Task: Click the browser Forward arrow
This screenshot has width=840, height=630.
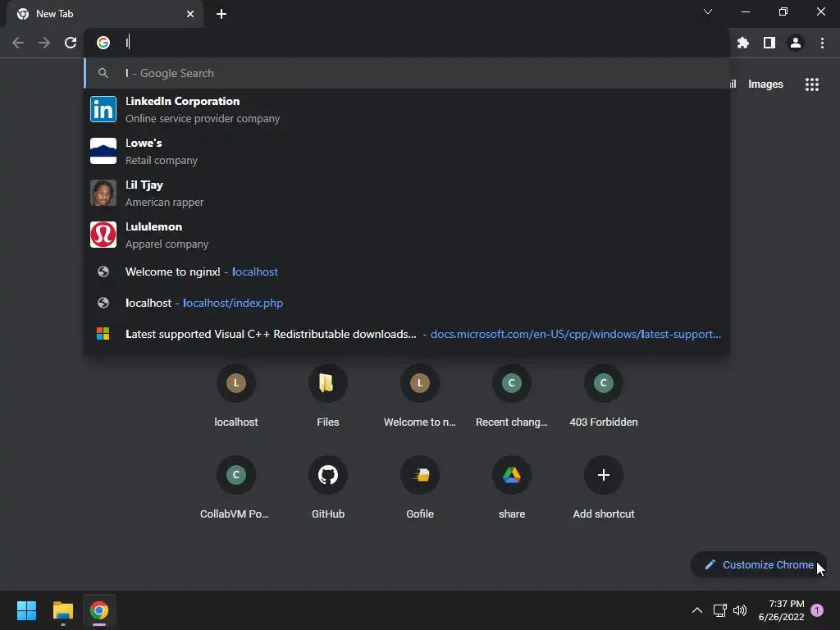Action: 44,43
